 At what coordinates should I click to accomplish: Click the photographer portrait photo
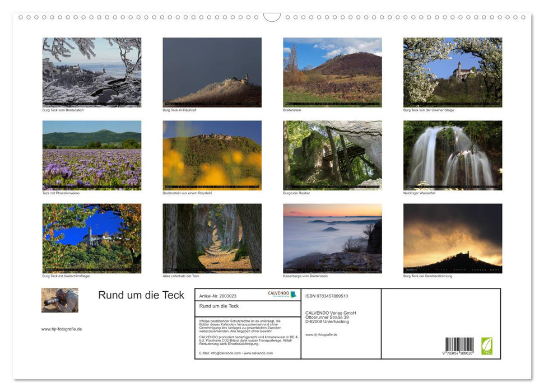[59, 301]
